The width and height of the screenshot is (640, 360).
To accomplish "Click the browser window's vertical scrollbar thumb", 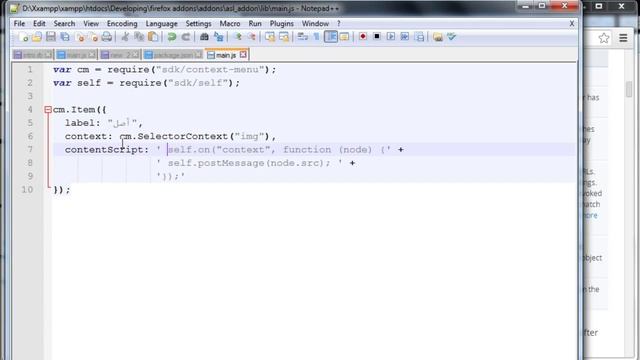I will 629,89.
